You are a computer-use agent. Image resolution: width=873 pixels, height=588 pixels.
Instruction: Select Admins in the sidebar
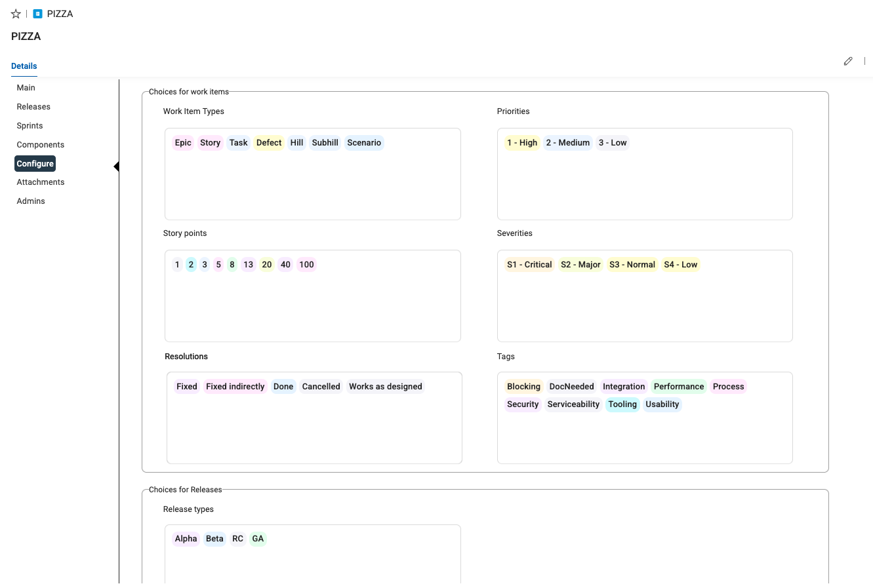pos(31,201)
